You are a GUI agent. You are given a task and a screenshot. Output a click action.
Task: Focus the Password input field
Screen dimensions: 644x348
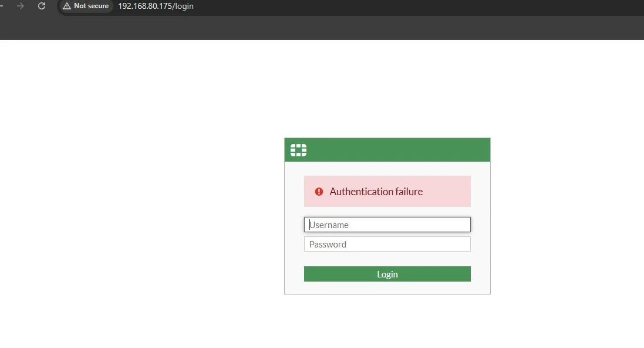coord(387,244)
